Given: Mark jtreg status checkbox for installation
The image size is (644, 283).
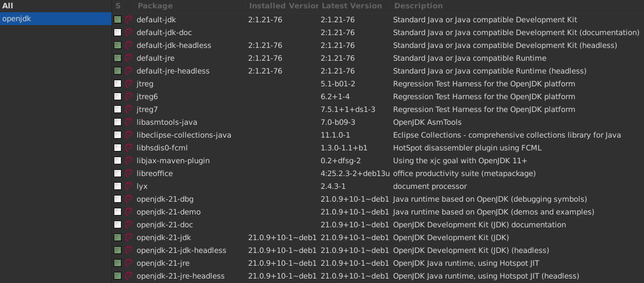Looking at the screenshot, I should click(x=118, y=84).
